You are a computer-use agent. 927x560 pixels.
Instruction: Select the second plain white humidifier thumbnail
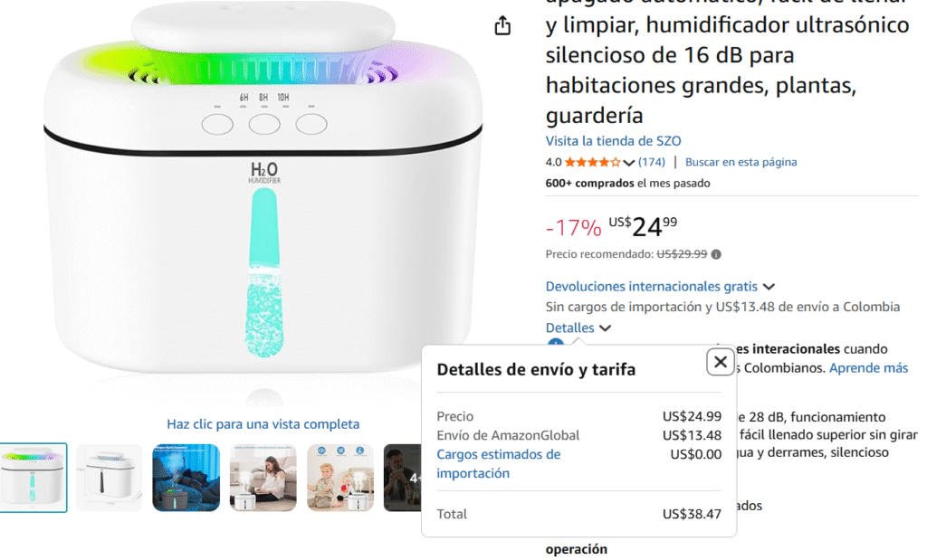110,478
